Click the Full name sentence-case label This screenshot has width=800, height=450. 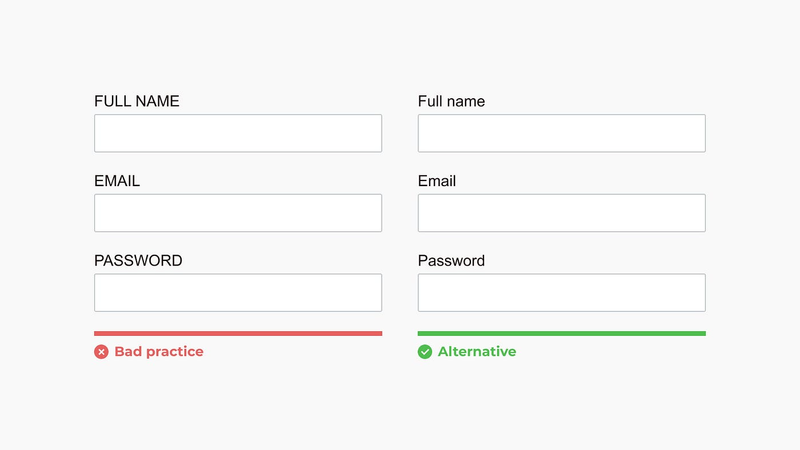click(x=452, y=101)
